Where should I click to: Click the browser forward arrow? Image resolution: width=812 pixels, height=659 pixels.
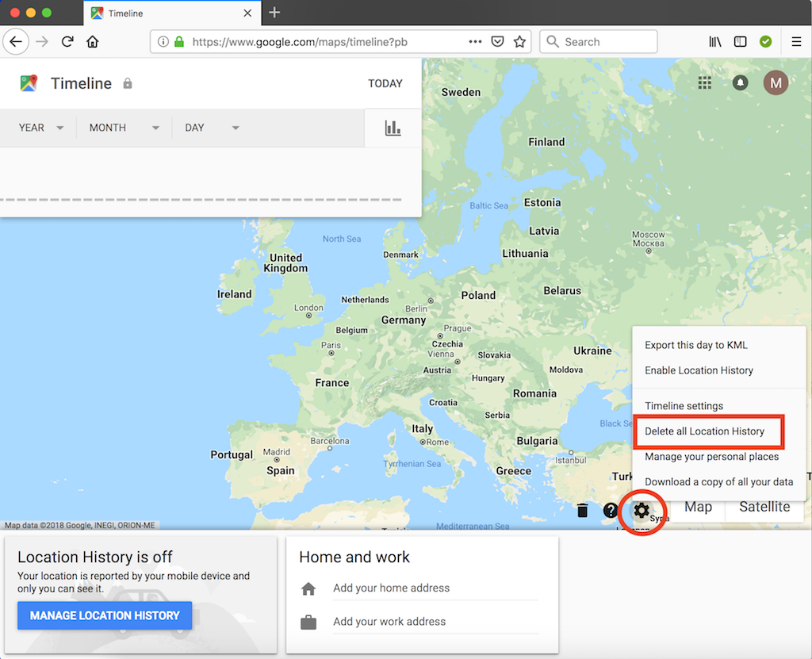[42, 41]
